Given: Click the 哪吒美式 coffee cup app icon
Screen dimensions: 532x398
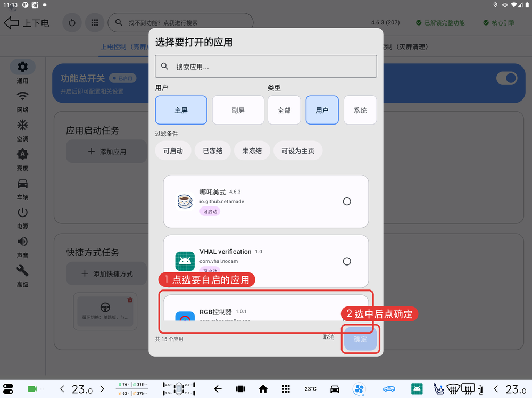Looking at the screenshot, I should tap(185, 201).
